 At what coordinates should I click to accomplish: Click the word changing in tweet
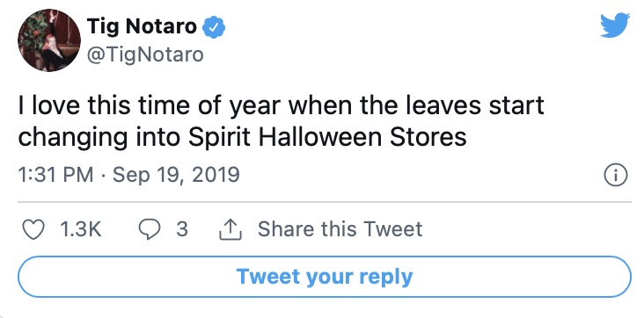click(73, 138)
